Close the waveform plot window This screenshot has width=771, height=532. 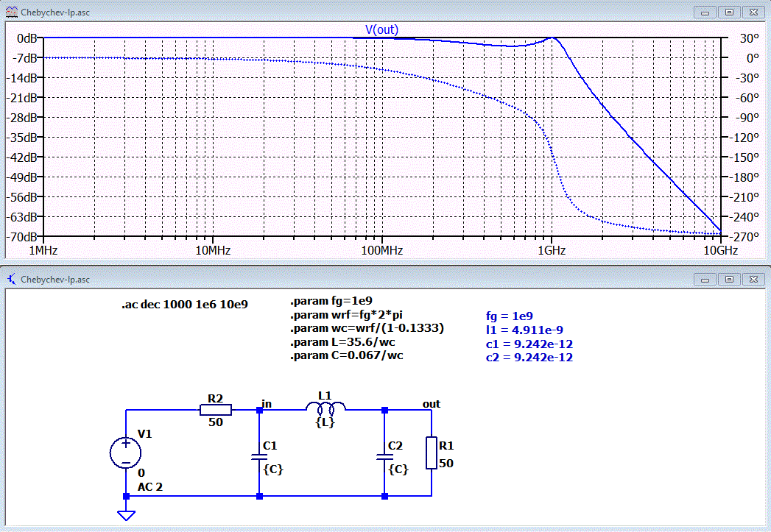click(x=753, y=13)
